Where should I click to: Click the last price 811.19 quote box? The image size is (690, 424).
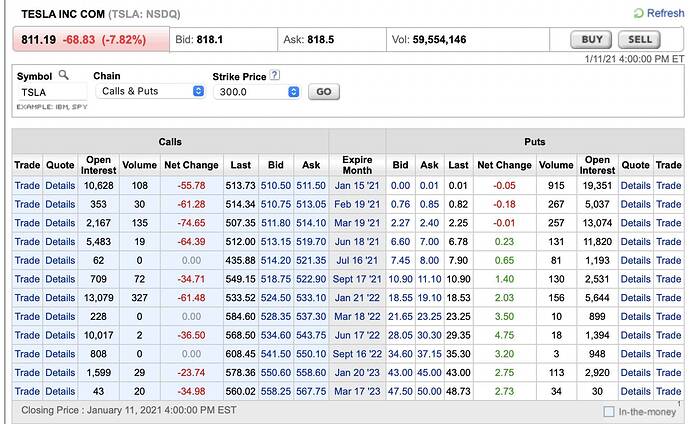91,40
